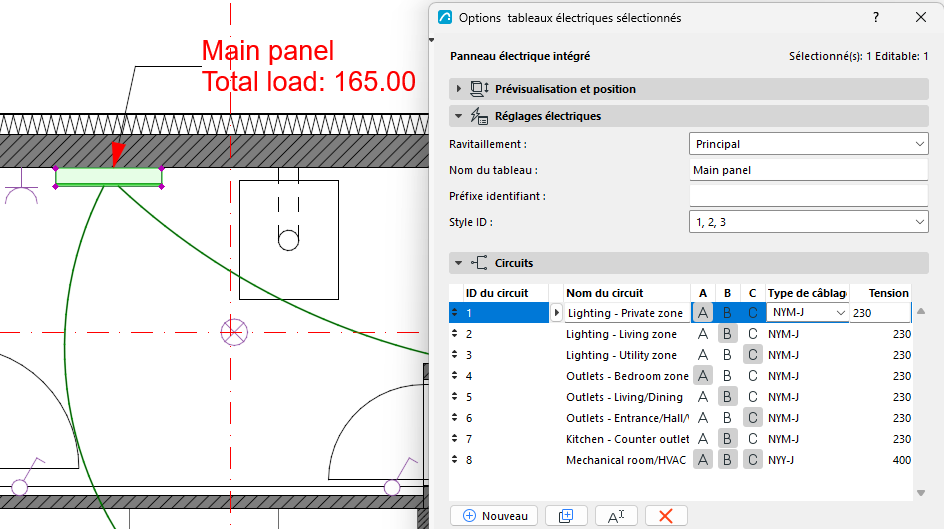Image resolution: width=944 pixels, height=529 pixels.
Task: Click the Nom du tableau input field
Action: click(x=808, y=170)
